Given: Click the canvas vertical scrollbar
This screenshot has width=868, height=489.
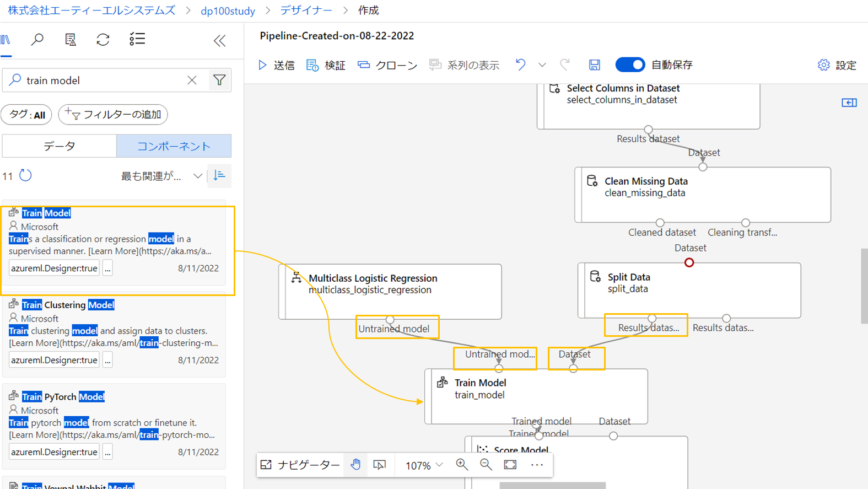Looking at the screenshot, I should tap(864, 286).
